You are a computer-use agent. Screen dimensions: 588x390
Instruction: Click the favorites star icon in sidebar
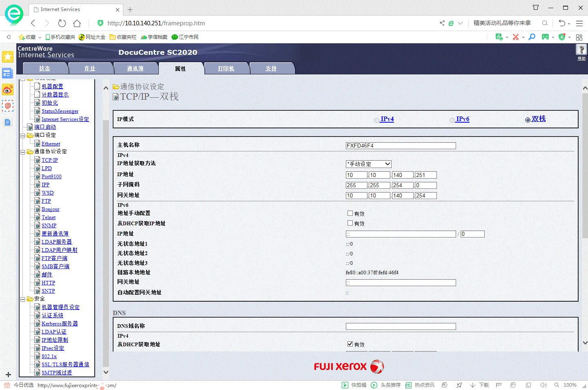coord(8,57)
